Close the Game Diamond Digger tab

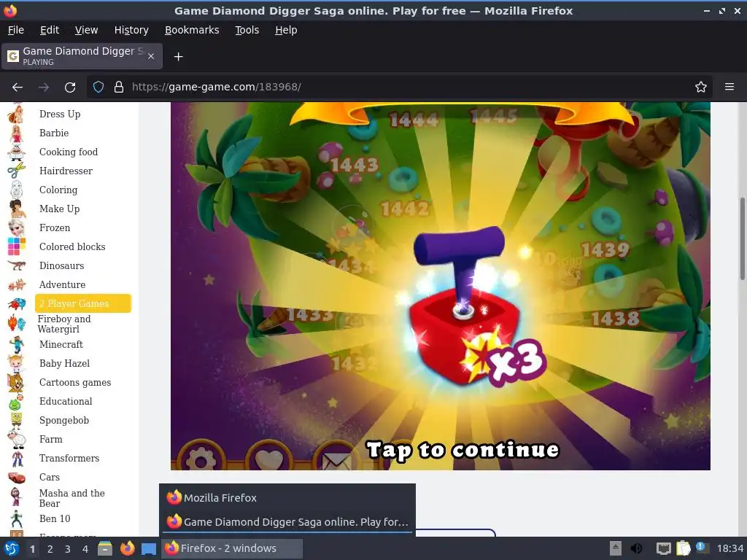tap(150, 56)
